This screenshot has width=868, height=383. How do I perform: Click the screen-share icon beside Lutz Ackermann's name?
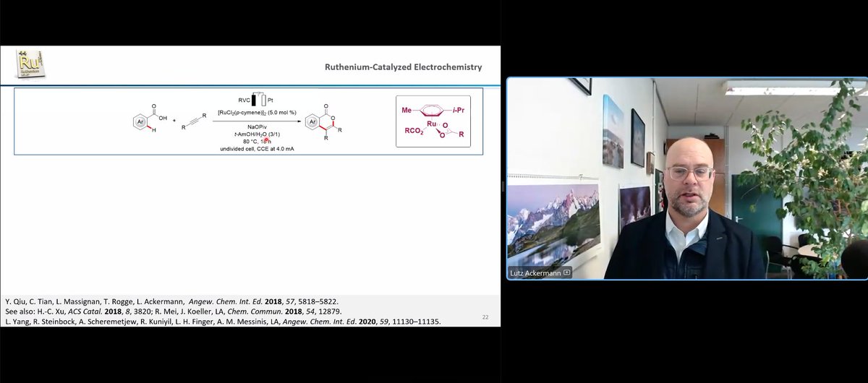click(x=567, y=272)
